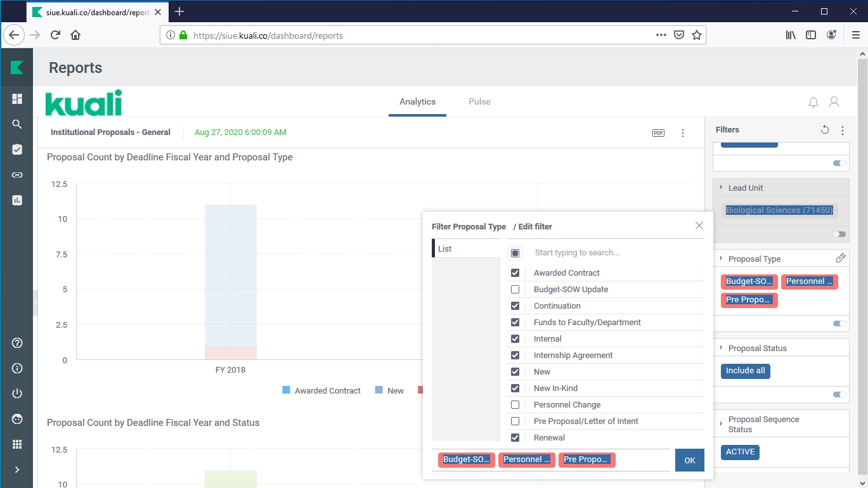Screen dimensions: 868x488
Task: Edit Proposal Type filter with pencil icon
Action: pyautogui.click(x=840, y=258)
